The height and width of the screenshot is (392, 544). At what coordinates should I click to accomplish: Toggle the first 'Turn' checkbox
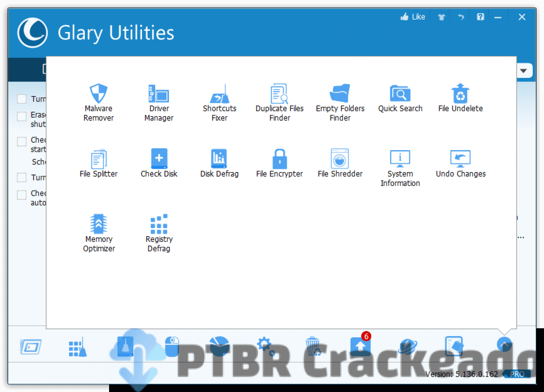22,99
